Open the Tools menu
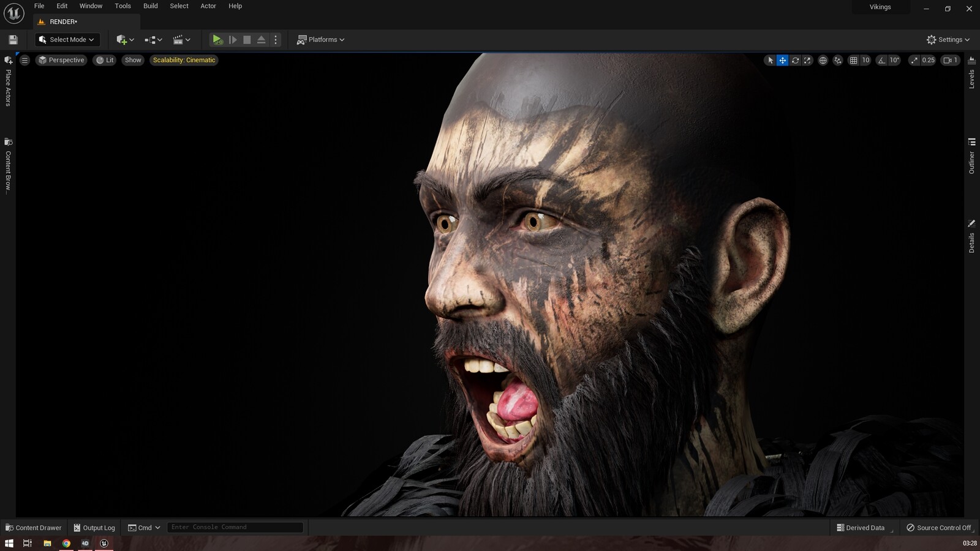 123,6
